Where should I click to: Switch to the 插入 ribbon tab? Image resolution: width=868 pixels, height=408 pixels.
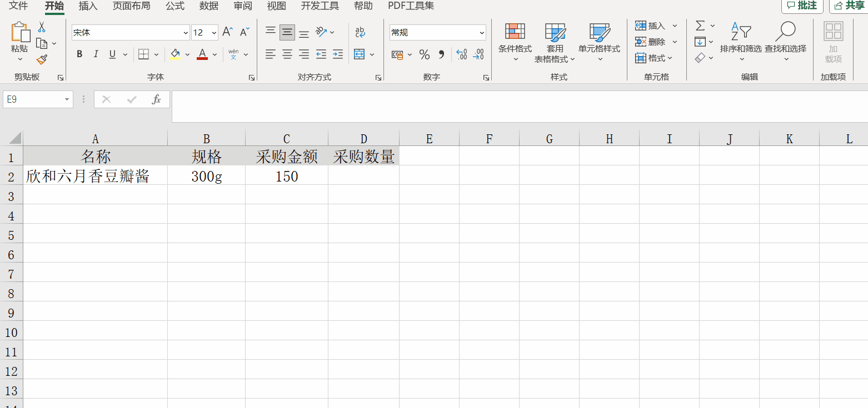pos(88,6)
